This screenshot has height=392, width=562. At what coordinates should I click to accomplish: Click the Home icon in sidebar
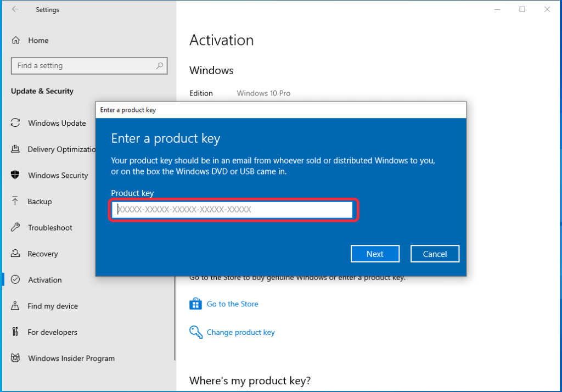(x=16, y=40)
